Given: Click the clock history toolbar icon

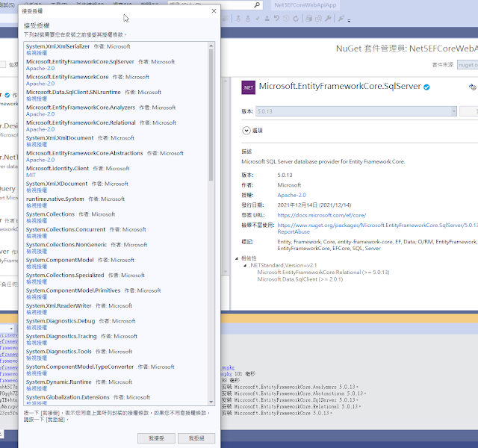Looking at the screenshot, I should [x=286, y=19].
